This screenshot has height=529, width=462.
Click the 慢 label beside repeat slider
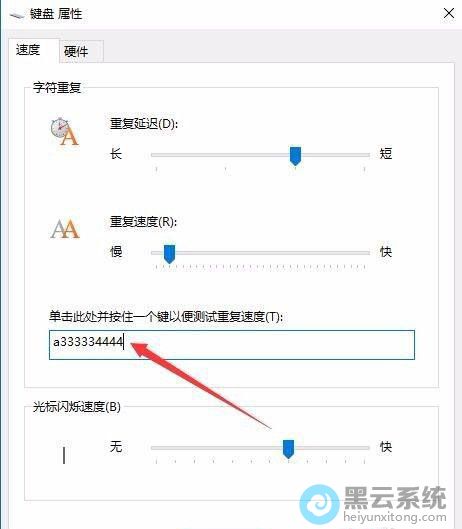click(116, 251)
